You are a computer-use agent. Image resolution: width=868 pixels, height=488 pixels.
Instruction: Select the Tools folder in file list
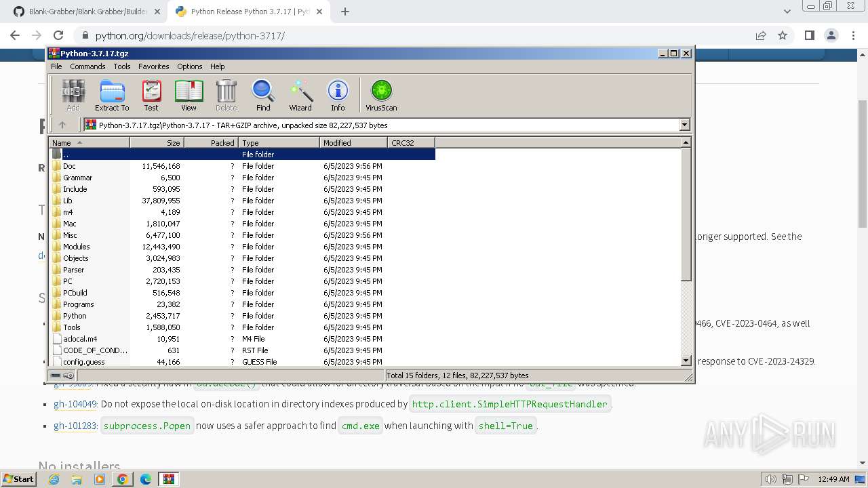242,327
